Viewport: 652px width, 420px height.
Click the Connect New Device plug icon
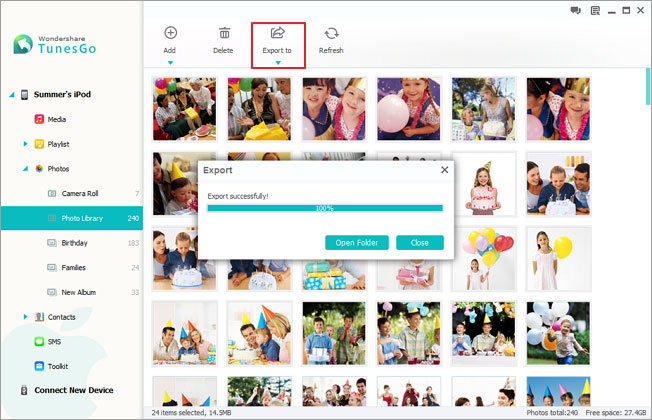pyautogui.click(x=24, y=390)
